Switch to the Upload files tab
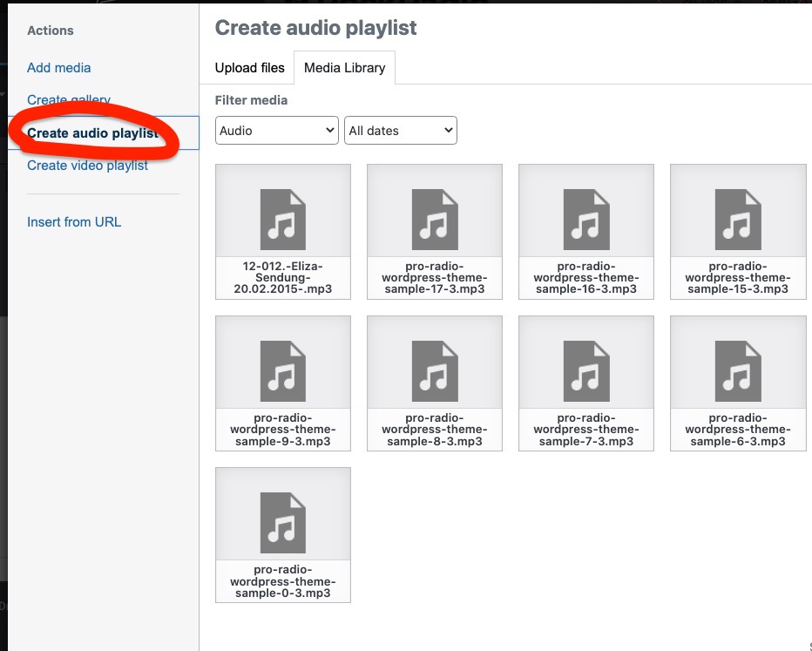 pos(249,68)
